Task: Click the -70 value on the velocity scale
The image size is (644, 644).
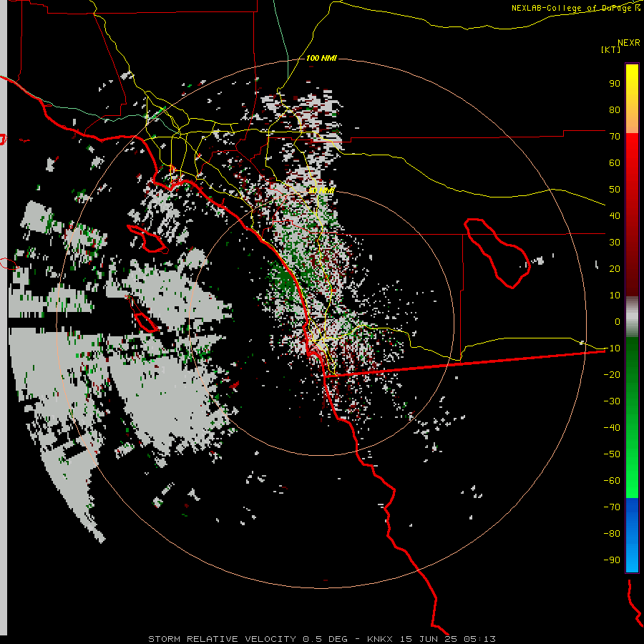Action: (x=612, y=507)
